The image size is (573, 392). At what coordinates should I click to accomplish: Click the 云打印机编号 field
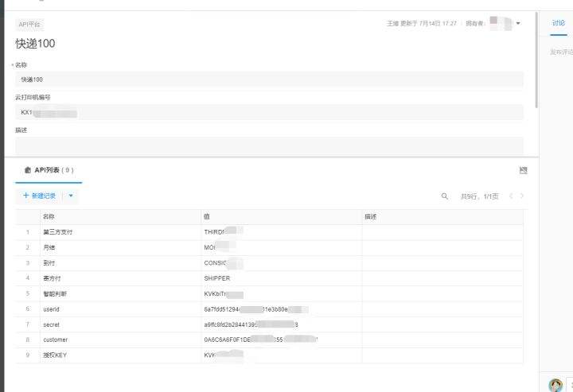(x=269, y=112)
